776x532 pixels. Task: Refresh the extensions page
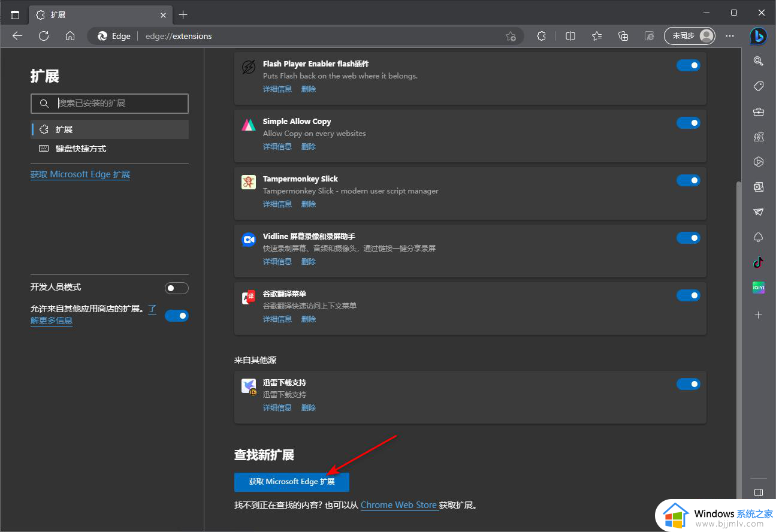coord(44,36)
